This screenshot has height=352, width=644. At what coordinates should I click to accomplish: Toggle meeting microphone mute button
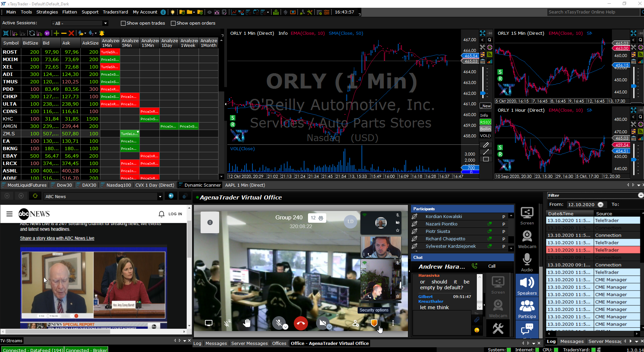[279, 323]
